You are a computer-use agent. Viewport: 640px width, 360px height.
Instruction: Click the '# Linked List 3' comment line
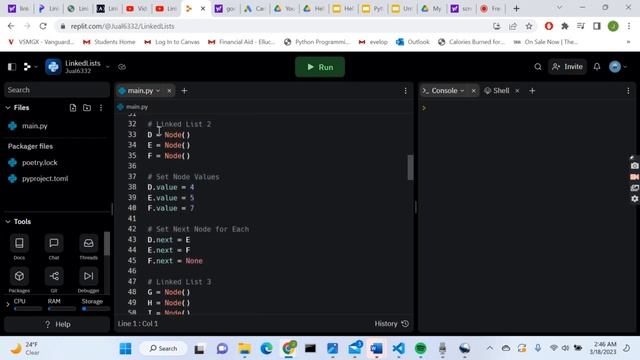pyautogui.click(x=179, y=282)
